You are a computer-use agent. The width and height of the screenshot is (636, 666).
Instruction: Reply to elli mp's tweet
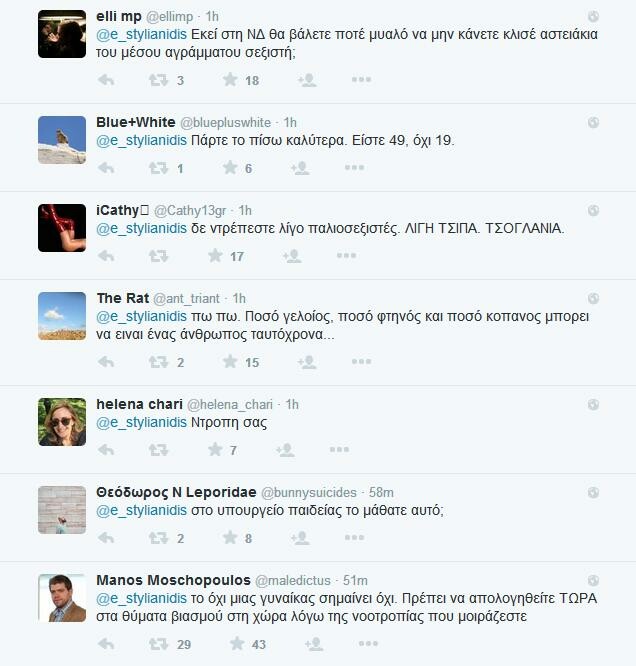106,80
